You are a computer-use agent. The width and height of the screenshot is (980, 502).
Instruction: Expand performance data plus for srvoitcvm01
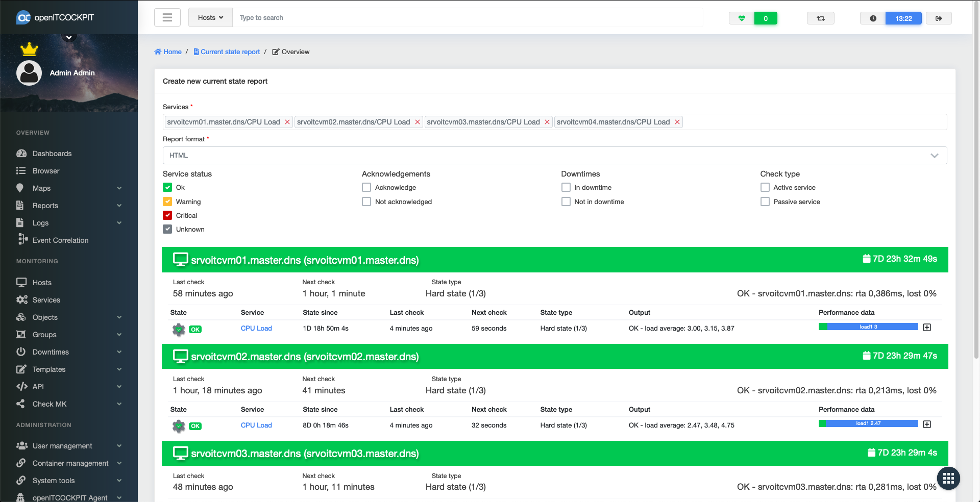tap(927, 327)
